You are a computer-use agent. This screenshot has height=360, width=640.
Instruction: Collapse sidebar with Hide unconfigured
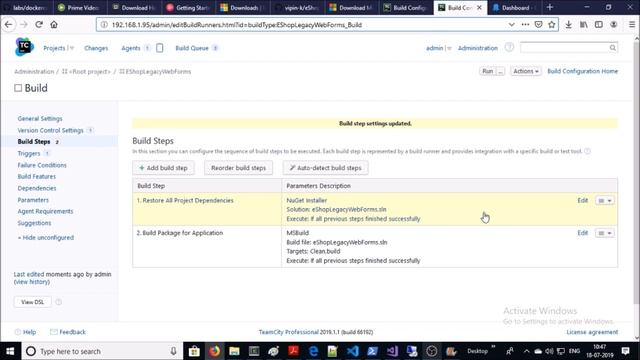[x=46, y=238]
